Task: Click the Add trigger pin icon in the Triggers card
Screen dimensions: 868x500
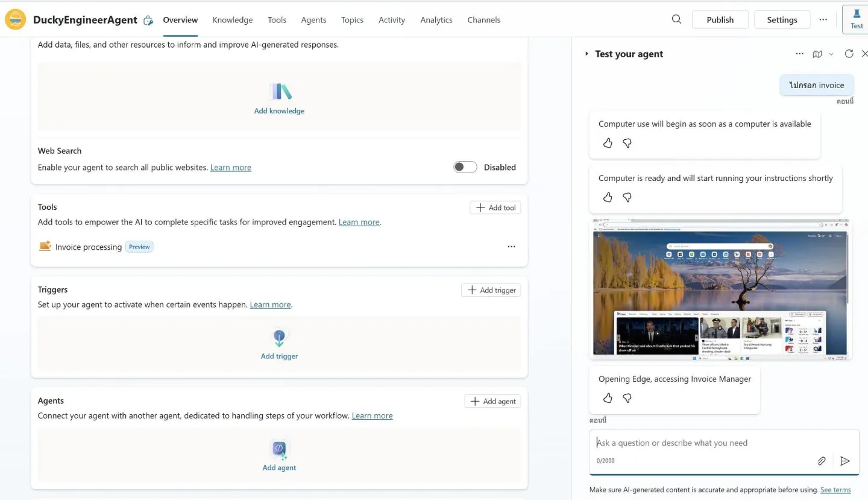Action: click(279, 338)
